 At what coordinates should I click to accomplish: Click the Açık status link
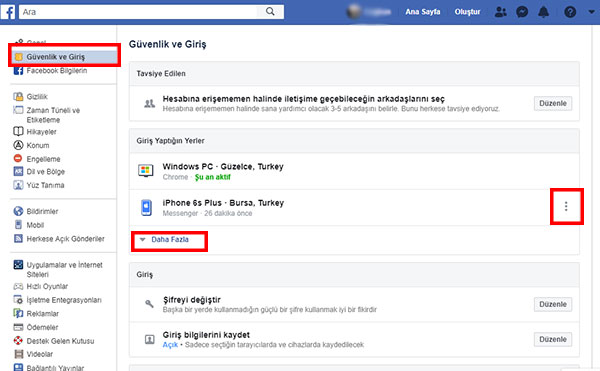pyautogui.click(x=170, y=345)
